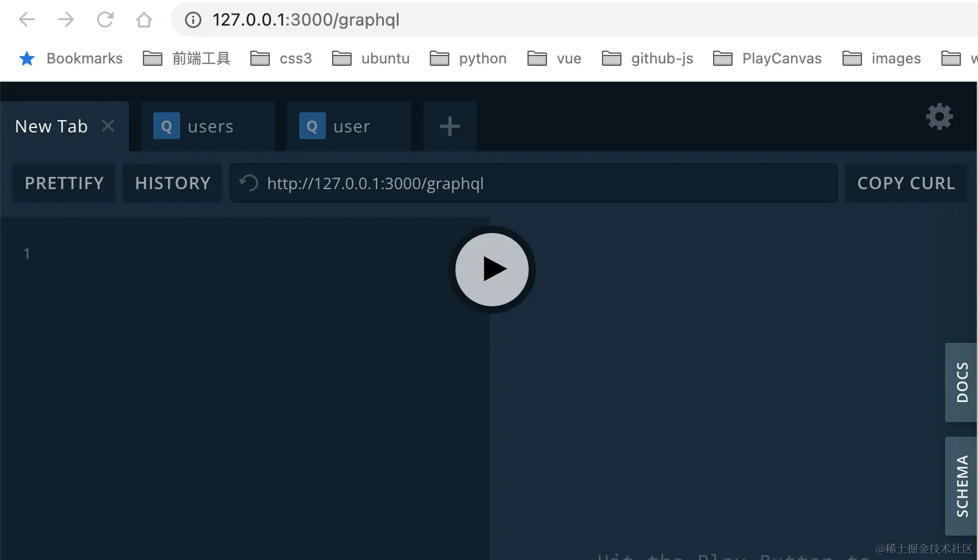The height and width of the screenshot is (560, 978).
Task: Open the HISTORY panel
Action: point(173,183)
